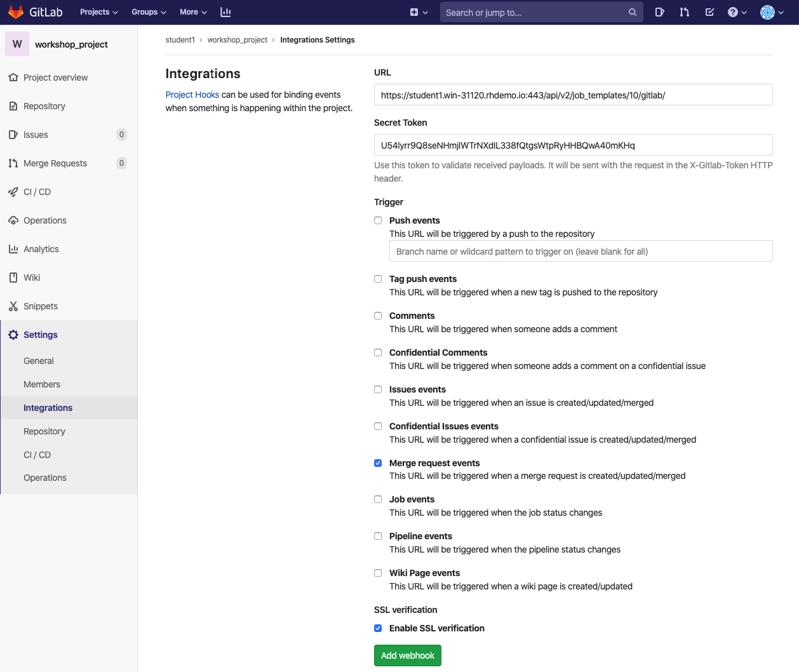This screenshot has width=799, height=672.
Task: Click the search magnifier icon
Action: (x=632, y=12)
